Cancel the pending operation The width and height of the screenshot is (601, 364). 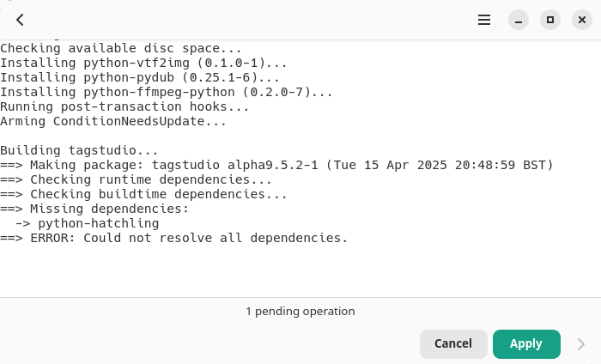(x=453, y=344)
